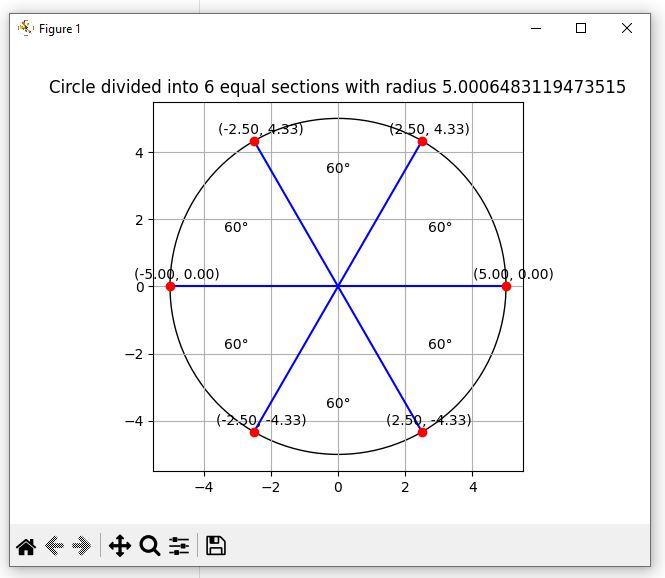Click the x-axis tick label 0
Viewport: 665px width, 578px height.
(x=338, y=487)
